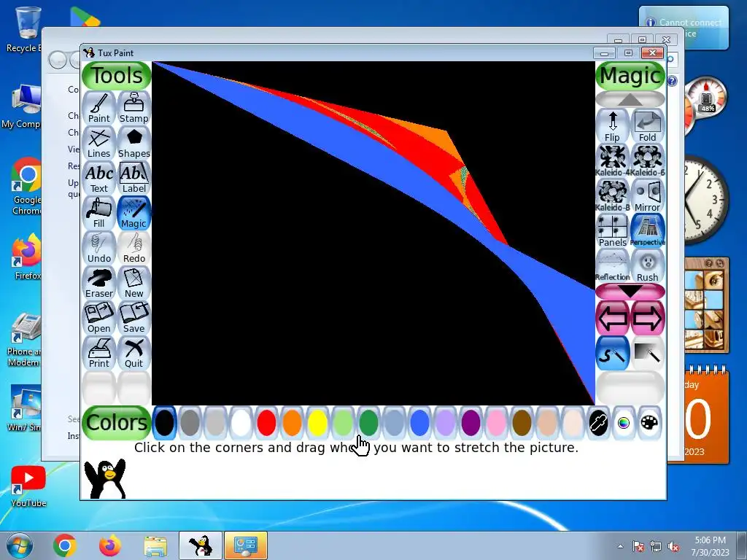747x560 pixels.
Task: Launch Firefox from the taskbar
Action: [110, 545]
